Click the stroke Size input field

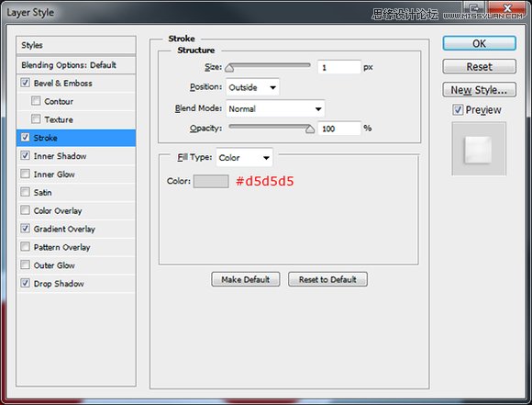(339, 67)
